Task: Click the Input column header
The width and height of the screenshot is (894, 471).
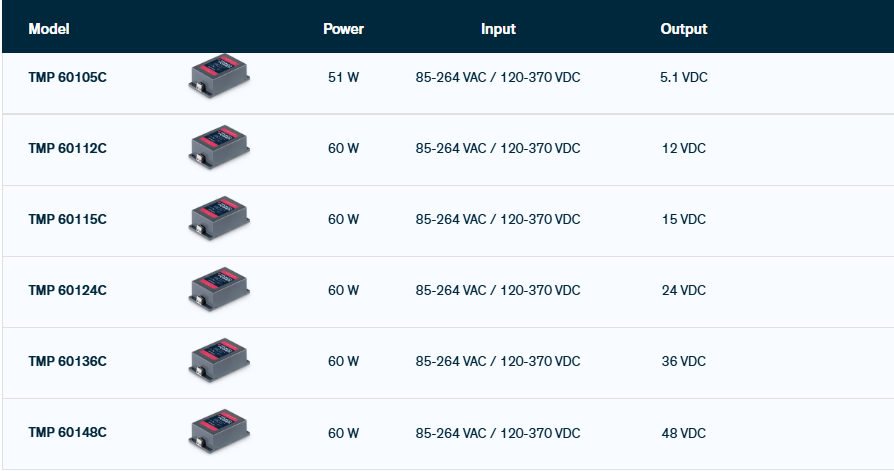Action: [x=498, y=29]
